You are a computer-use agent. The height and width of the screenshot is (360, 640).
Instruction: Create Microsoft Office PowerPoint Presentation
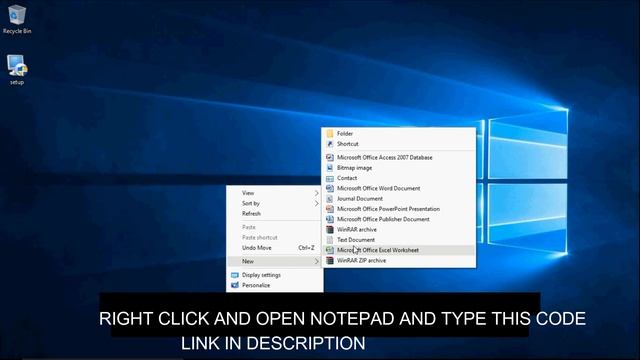pyautogui.click(x=399, y=209)
